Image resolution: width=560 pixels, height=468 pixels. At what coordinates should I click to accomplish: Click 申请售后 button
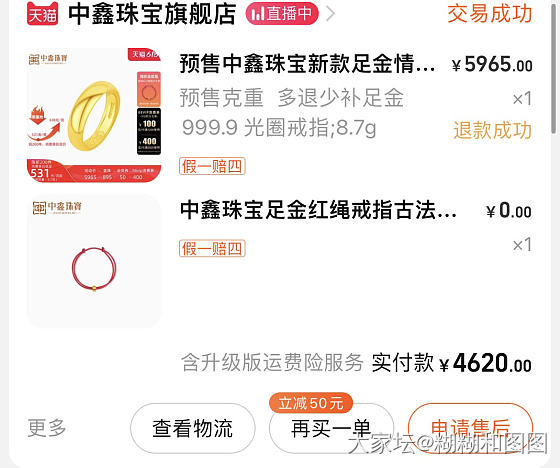[470, 428]
